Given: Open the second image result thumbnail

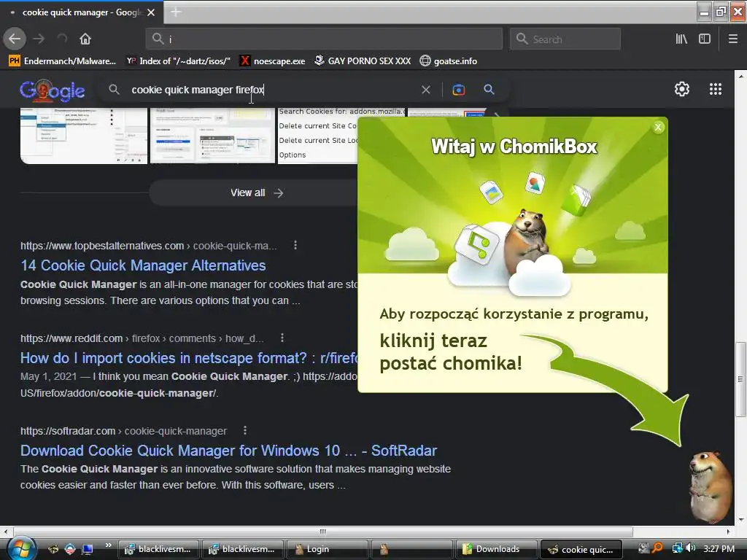Looking at the screenshot, I should [212, 136].
